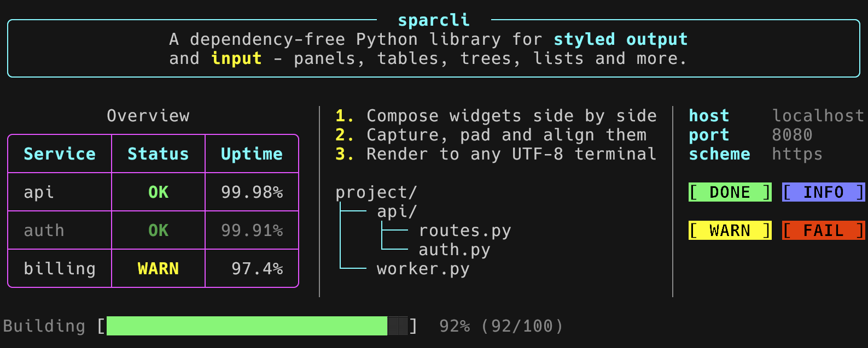This screenshot has height=348, width=868.
Task: Click the blue INFO badge
Action: 824,192
